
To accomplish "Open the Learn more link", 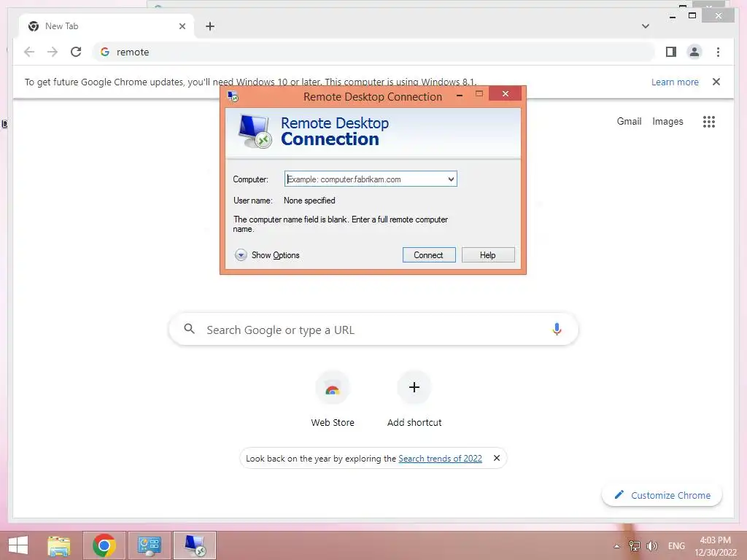I will click(675, 82).
